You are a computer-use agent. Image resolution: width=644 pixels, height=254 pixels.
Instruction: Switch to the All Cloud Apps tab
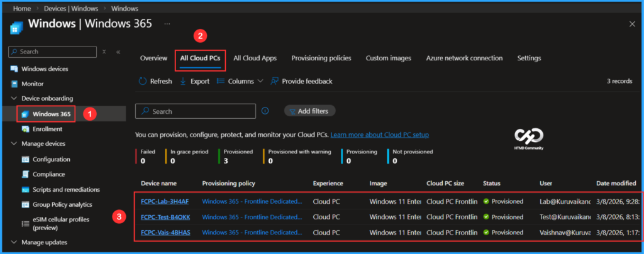(255, 58)
